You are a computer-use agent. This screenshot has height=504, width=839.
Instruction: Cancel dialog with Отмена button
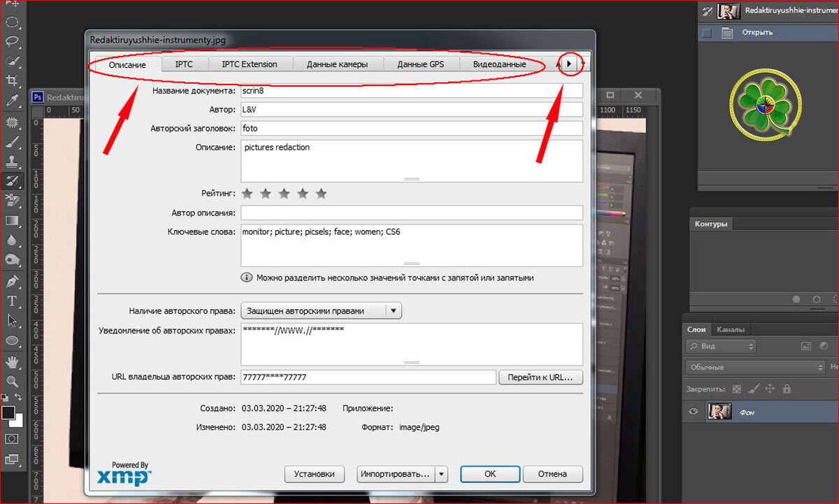(552, 474)
